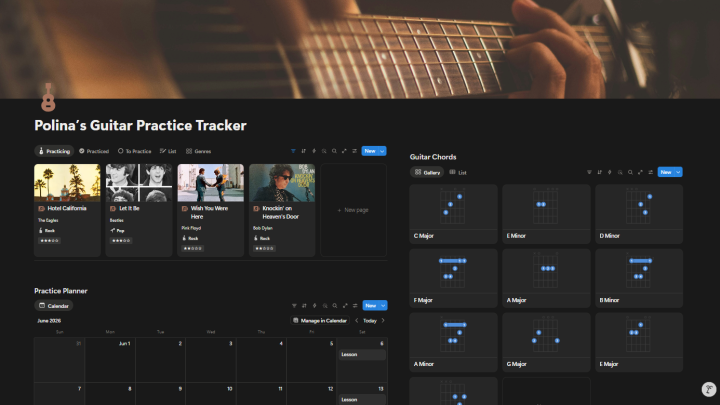The image size is (720, 405).
Task: Click the lightning icon in Practice Planner toolbar
Action: pyautogui.click(x=315, y=306)
